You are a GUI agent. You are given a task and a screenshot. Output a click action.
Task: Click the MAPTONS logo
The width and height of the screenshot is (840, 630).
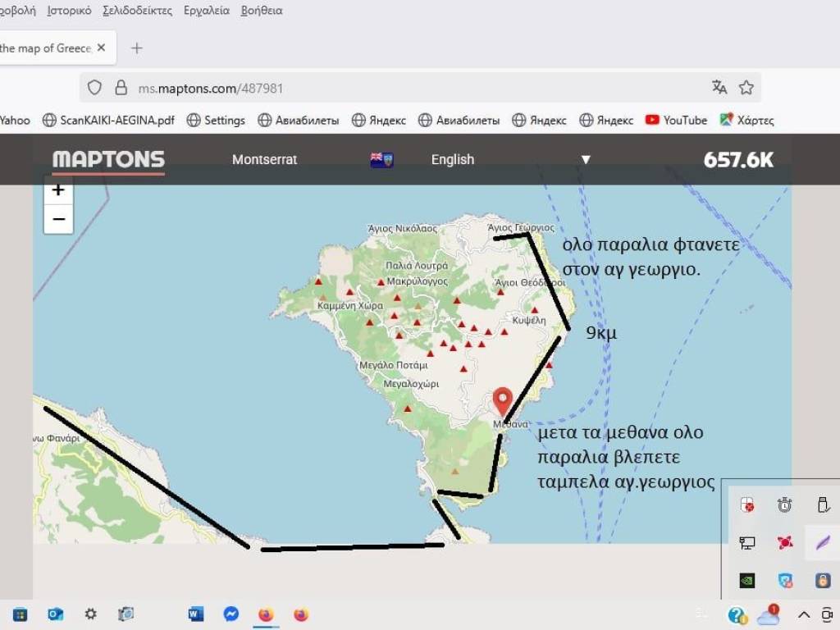108,160
